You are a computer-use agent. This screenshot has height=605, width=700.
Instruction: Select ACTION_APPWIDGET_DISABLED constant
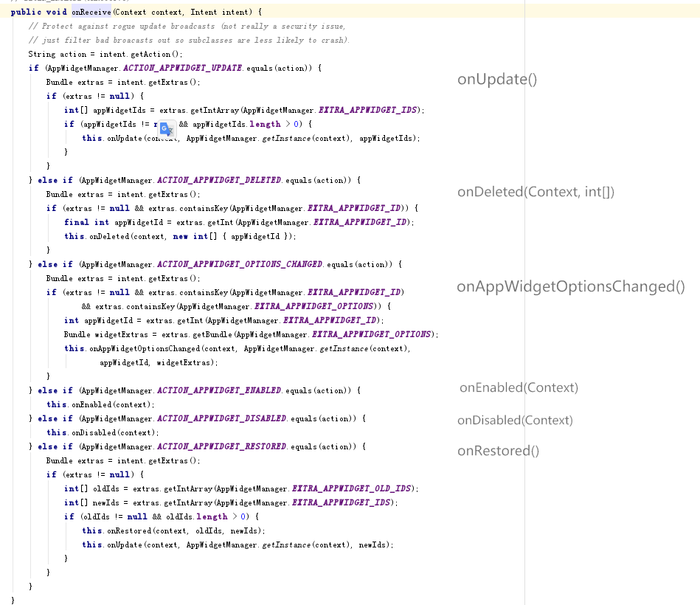point(222,418)
